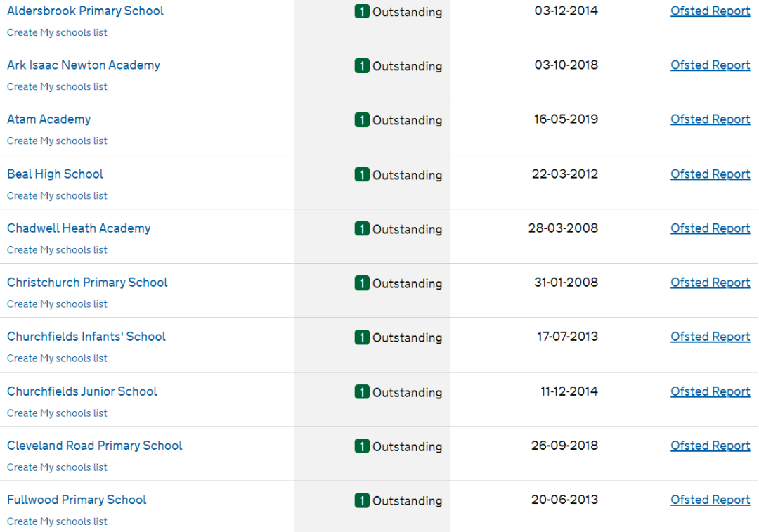
Task: Add Chadwell Heath Academy to My schools list
Action: tap(57, 250)
